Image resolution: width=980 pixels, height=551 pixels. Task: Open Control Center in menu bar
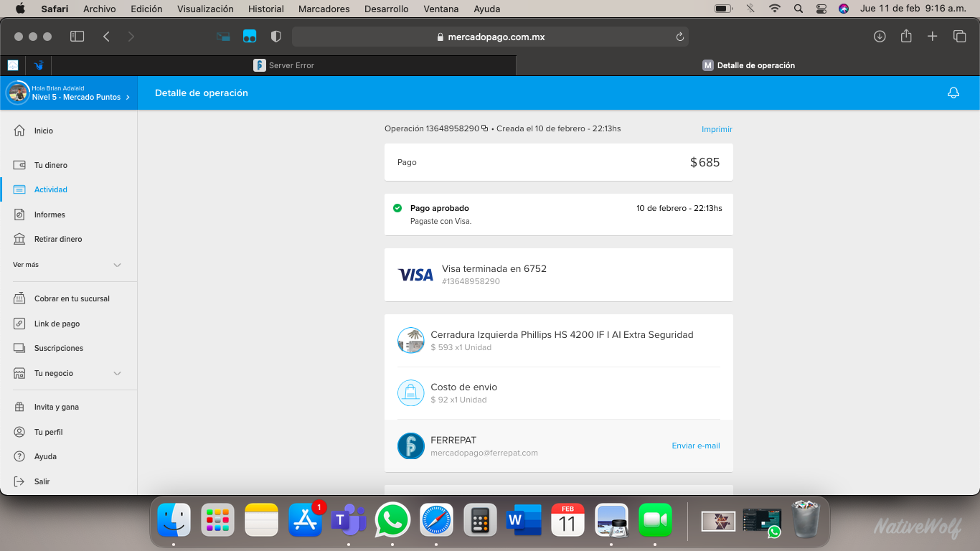pyautogui.click(x=821, y=9)
